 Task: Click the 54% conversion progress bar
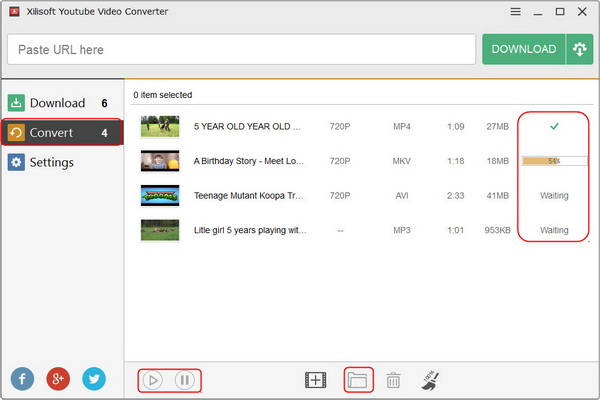pos(554,161)
